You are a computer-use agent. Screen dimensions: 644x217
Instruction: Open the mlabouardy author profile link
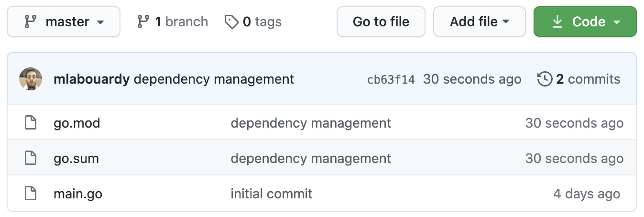(92, 79)
